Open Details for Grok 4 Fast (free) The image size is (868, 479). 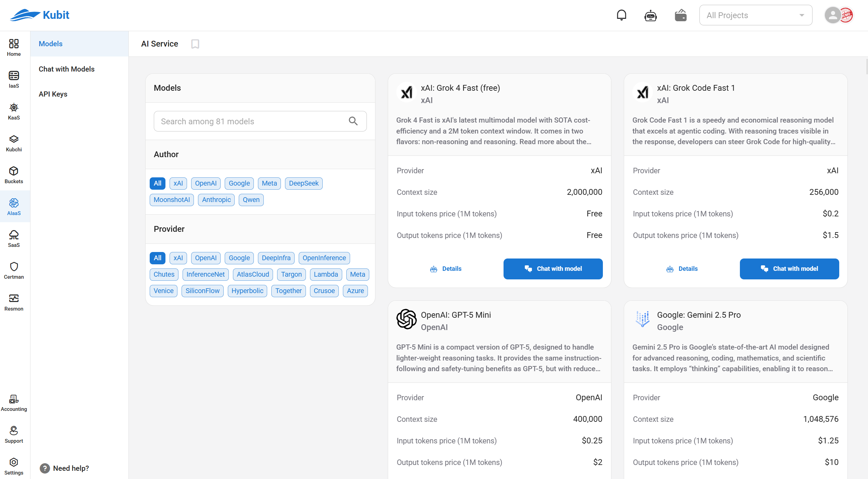point(446,269)
